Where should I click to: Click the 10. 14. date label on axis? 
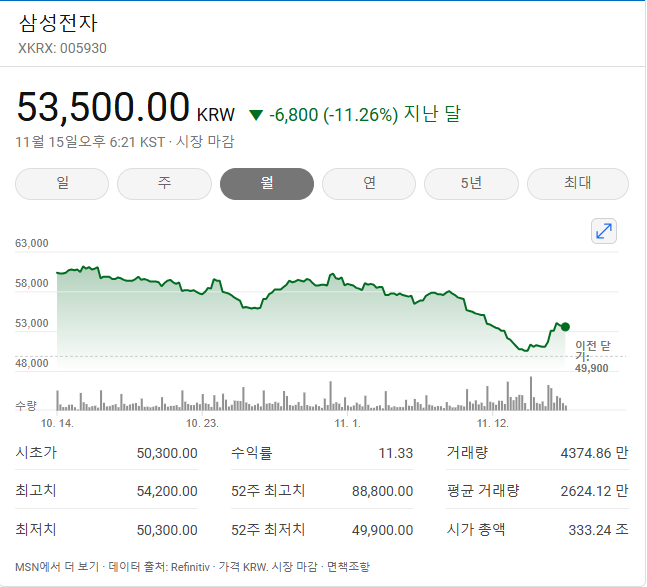coord(57,423)
